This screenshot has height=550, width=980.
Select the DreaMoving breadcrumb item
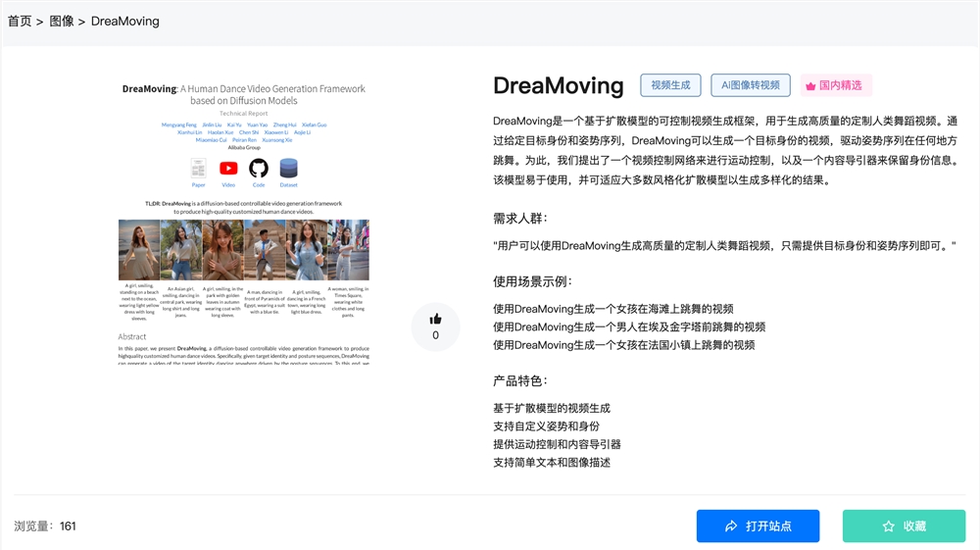pyautogui.click(x=124, y=21)
